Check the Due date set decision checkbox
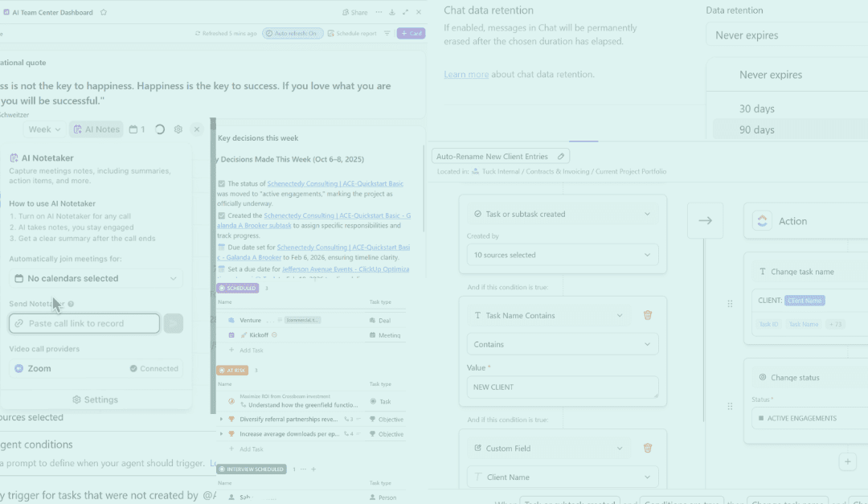Image resolution: width=868 pixels, height=504 pixels. click(221, 247)
